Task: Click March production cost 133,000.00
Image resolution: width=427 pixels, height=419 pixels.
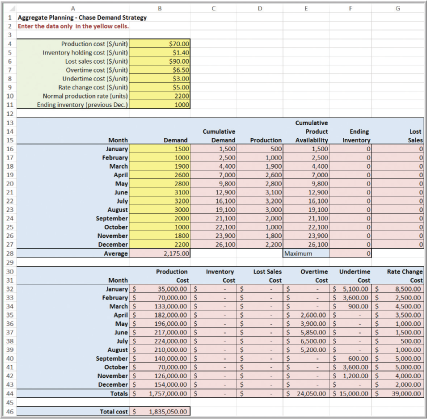Action: coord(160,306)
